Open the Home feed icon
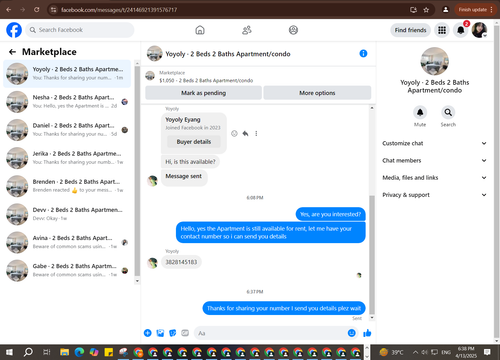The image size is (500, 360). (x=200, y=30)
